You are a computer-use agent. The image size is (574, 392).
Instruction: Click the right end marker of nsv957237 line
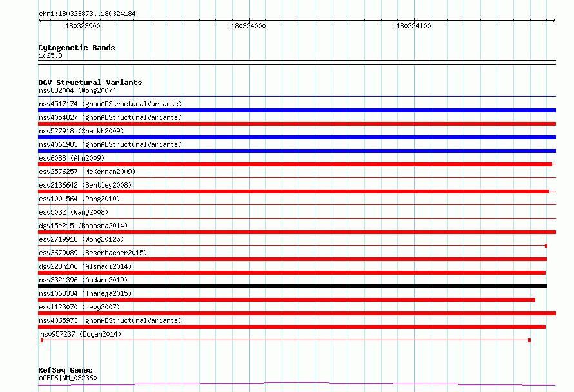[529, 340]
